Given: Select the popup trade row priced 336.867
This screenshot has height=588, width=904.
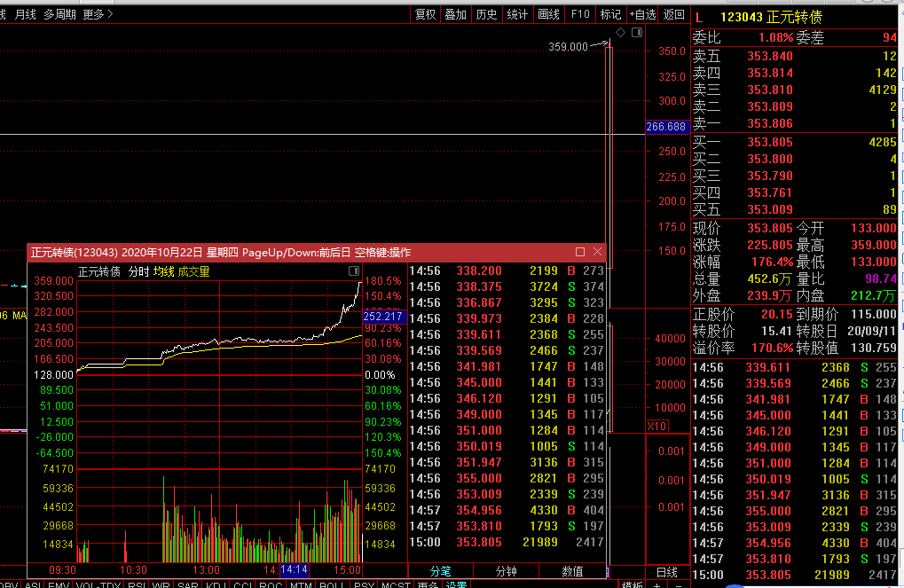Looking at the screenshot, I should coord(507,302).
